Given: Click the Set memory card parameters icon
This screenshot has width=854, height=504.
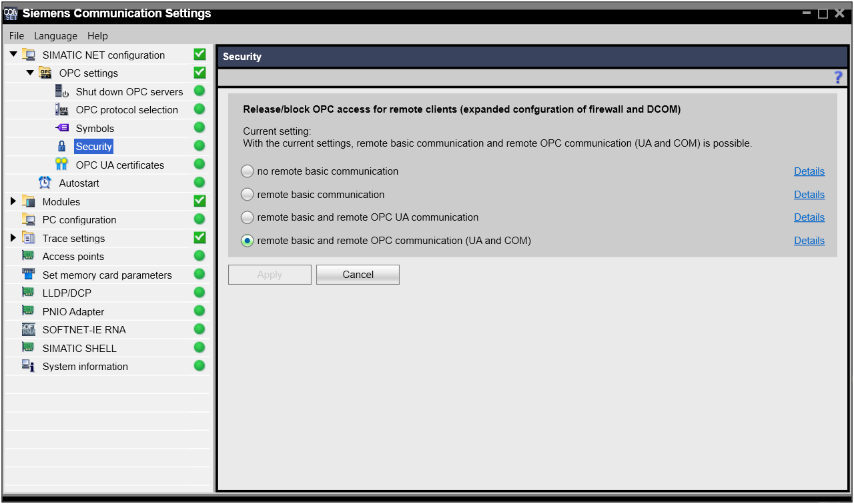Looking at the screenshot, I should pos(29,274).
